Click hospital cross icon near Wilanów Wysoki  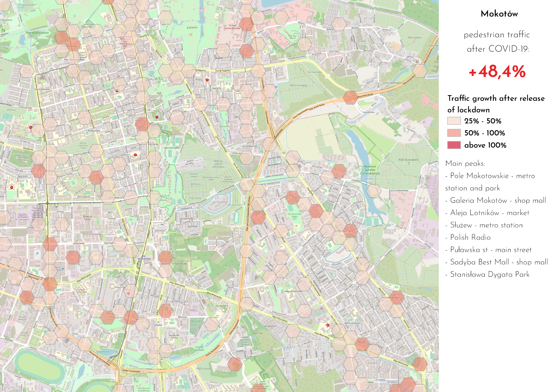pos(328,325)
